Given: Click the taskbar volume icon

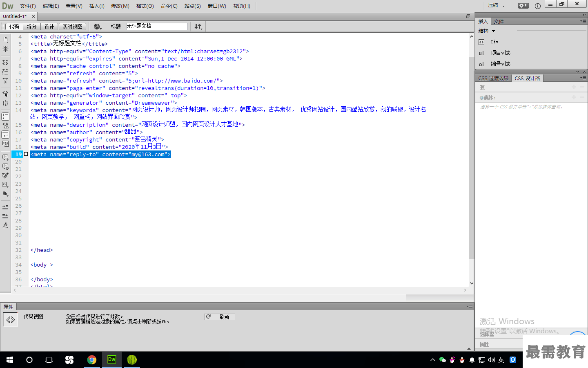Looking at the screenshot, I should [x=492, y=360].
